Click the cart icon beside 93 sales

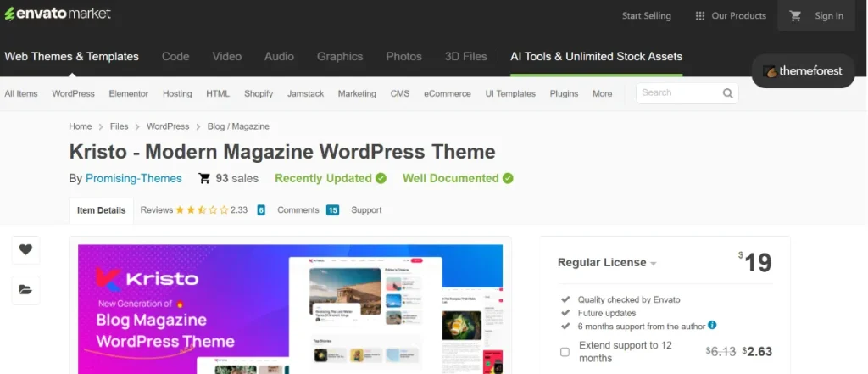pos(204,178)
